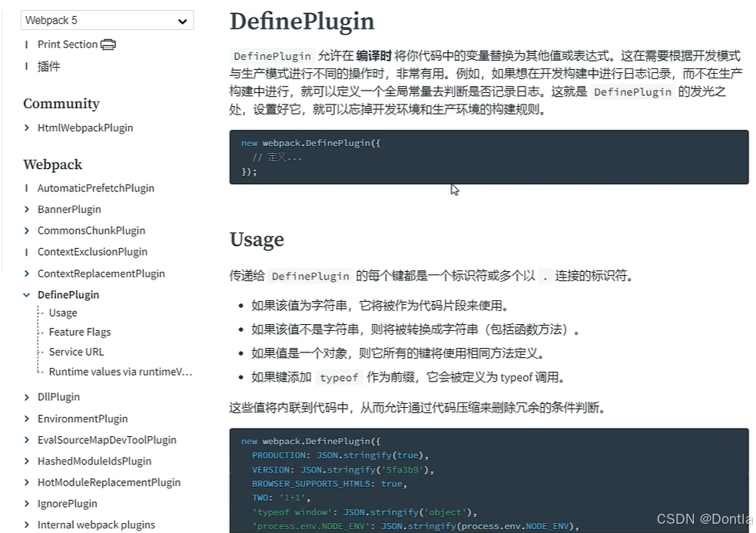Click BROWSER_SUPPORTS_HTML5 in code example

click(330, 483)
